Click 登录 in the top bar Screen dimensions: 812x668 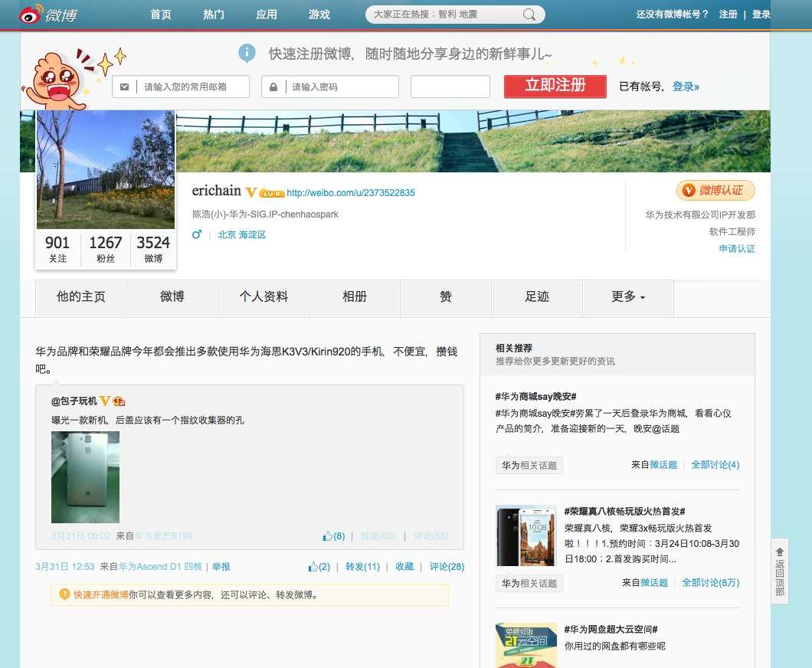point(761,15)
